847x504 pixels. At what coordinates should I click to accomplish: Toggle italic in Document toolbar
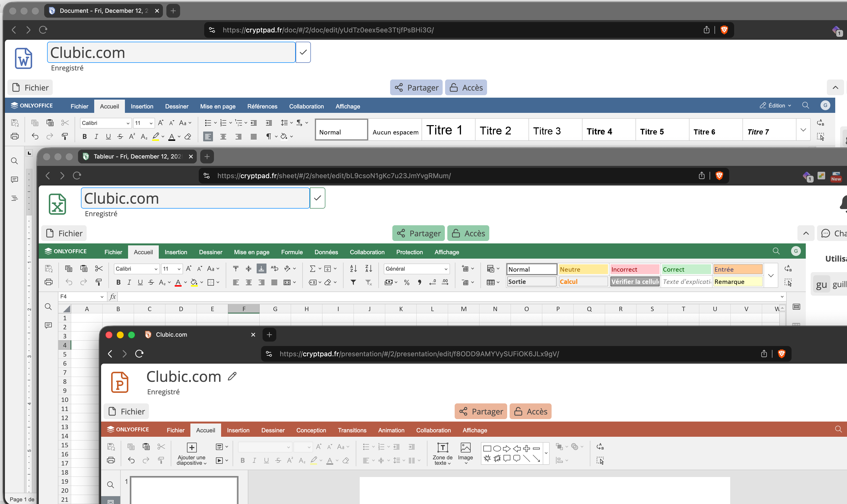click(x=96, y=136)
